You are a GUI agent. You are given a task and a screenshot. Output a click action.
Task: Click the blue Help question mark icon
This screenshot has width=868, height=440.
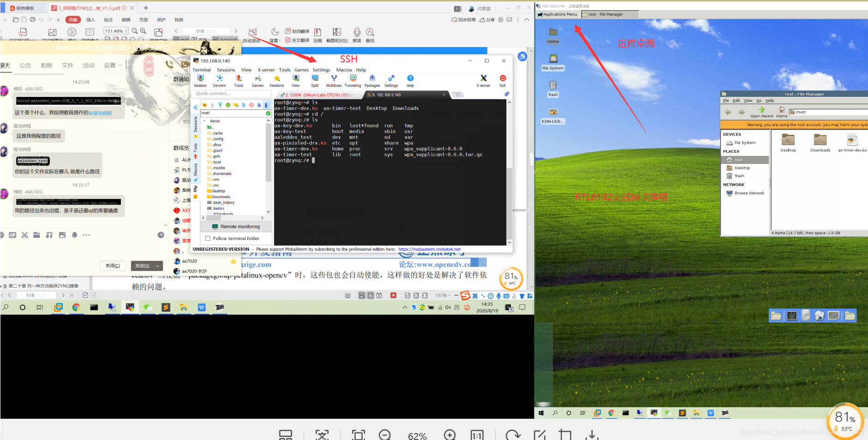coord(410,81)
